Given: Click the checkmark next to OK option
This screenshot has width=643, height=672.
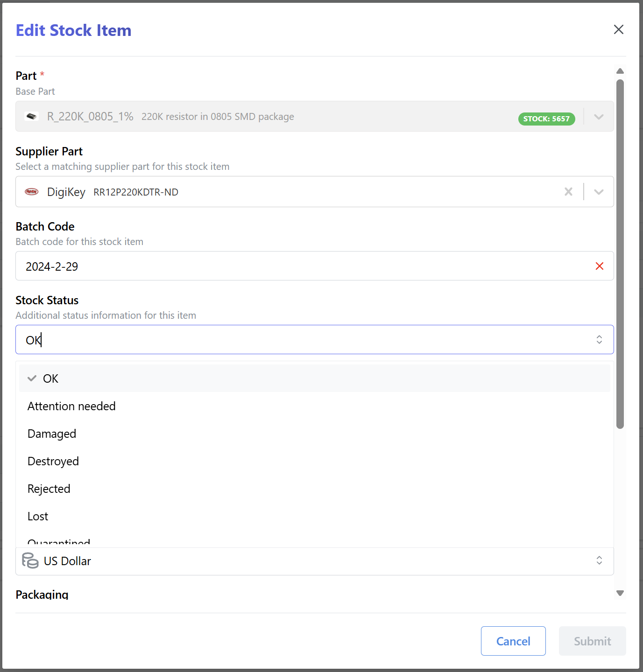Looking at the screenshot, I should click(x=31, y=378).
